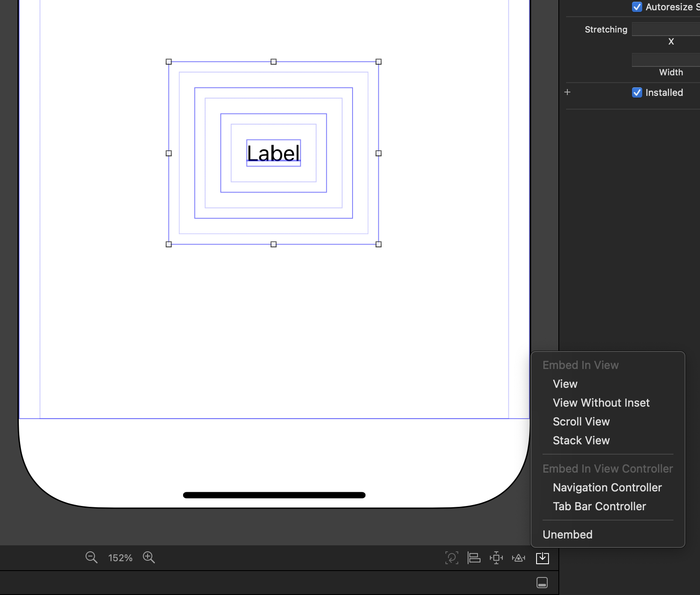Image resolution: width=700 pixels, height=595 pixels.
Task: Choose Tab Bar Controller option
Action: click(x=599, y=506)
